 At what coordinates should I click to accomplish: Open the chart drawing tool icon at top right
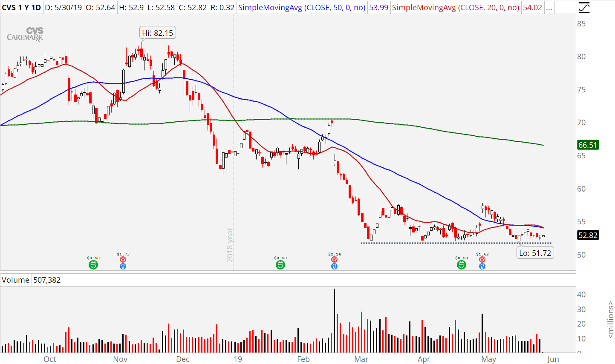[584, 7]
